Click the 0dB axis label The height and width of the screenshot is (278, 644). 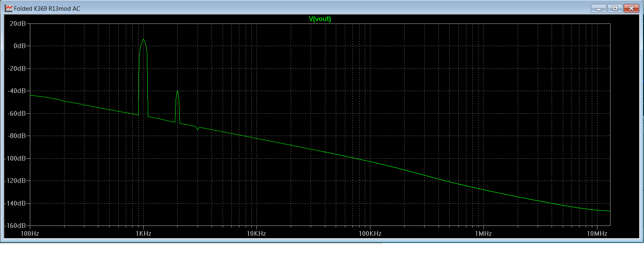20,46
